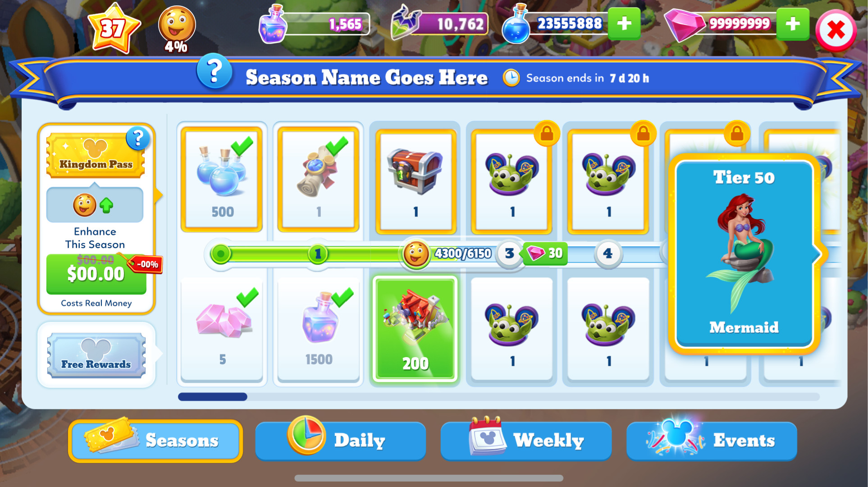The width and height of the screenshot is (868, 487).
Task: Add more blue potion with plus button
Action: pyautogui.click(x=624, y=23)
